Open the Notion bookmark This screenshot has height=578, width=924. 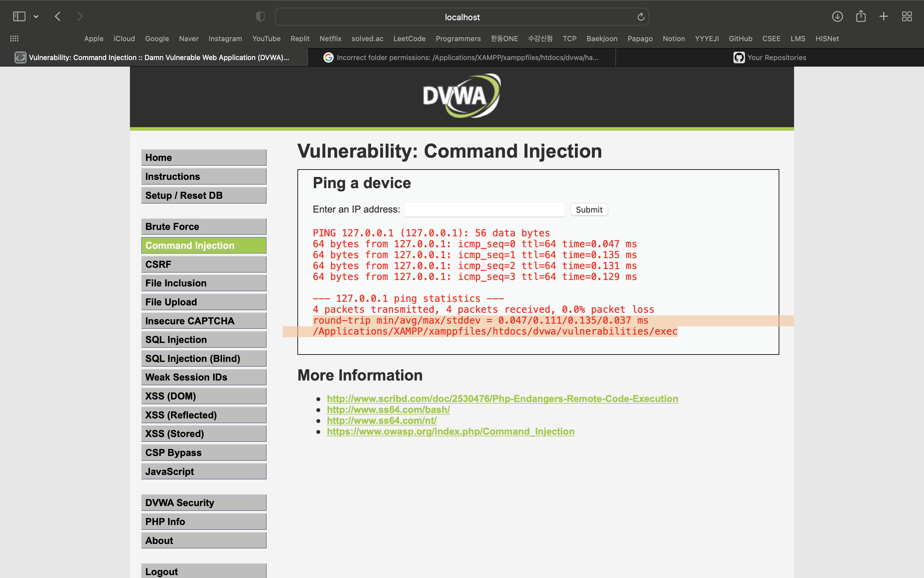pyautogui.click(x=674, y=39)
